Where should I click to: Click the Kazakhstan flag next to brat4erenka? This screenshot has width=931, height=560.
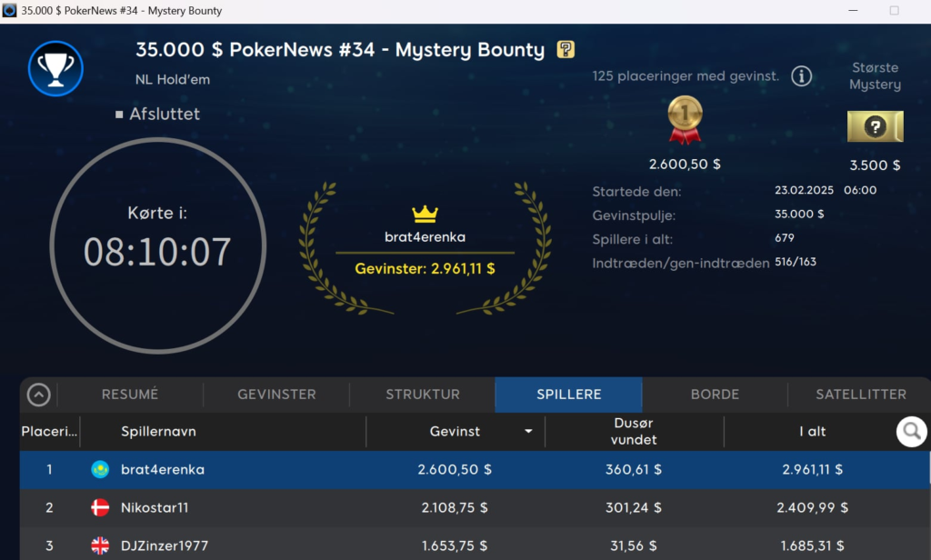(x=100, y=469)
